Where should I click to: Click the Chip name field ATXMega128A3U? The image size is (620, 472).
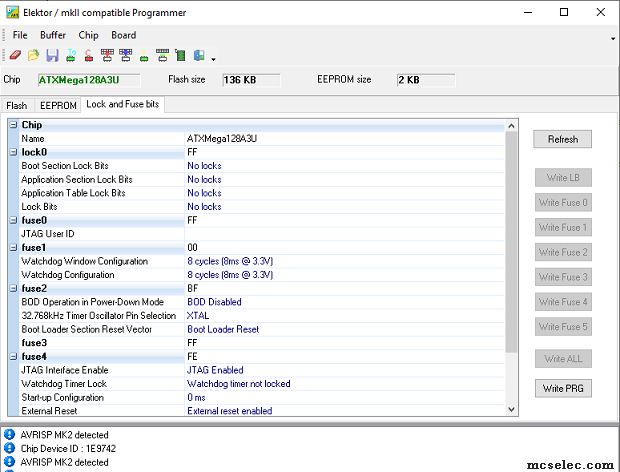(89, 80)
